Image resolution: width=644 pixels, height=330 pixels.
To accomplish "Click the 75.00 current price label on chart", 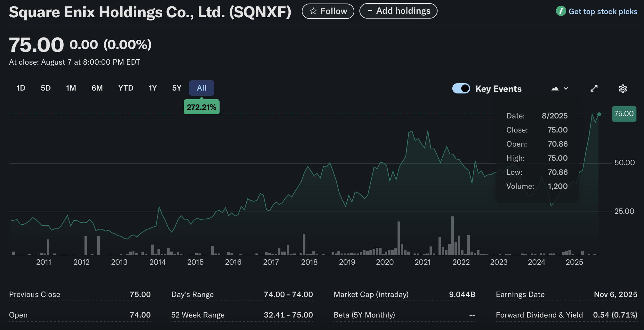I will 624,114.
